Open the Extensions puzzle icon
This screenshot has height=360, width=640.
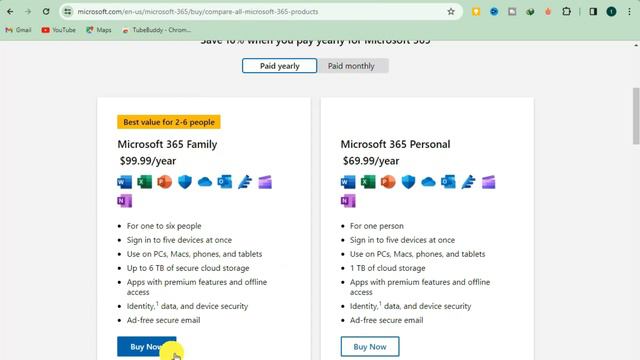tap(566, 11)
